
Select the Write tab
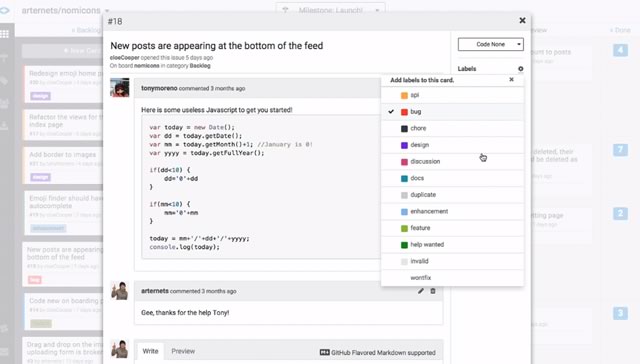[150, 351]
